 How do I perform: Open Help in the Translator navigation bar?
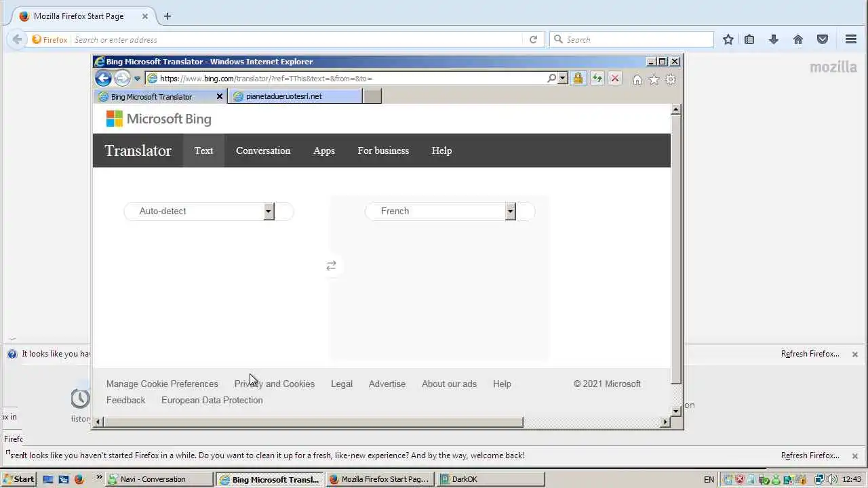coord(441,150)
